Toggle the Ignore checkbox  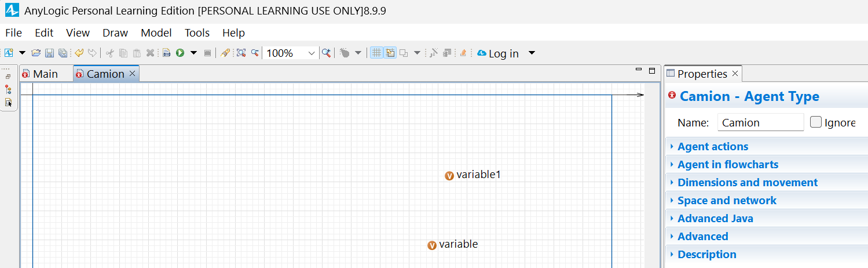click(x=815, y=122)
